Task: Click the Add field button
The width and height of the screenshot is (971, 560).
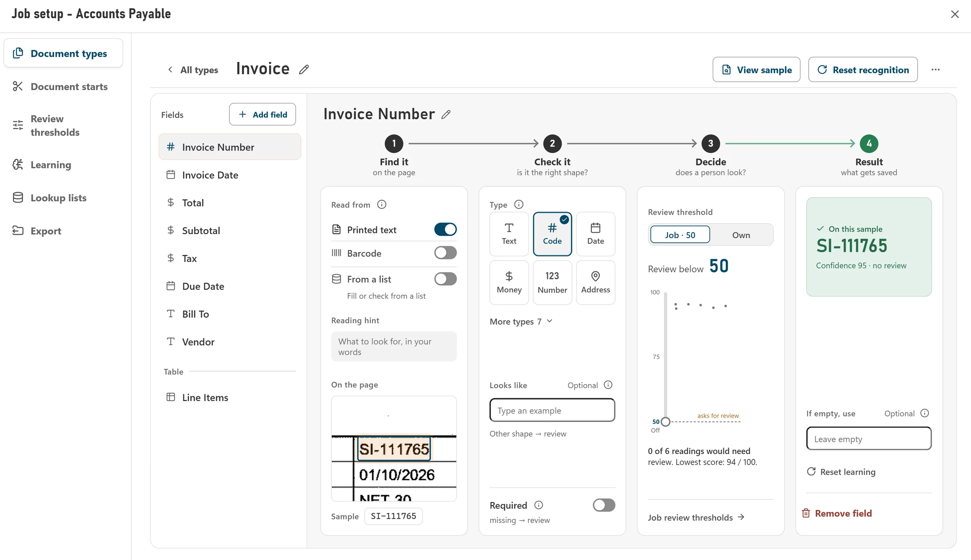Action: click(263, 114)
